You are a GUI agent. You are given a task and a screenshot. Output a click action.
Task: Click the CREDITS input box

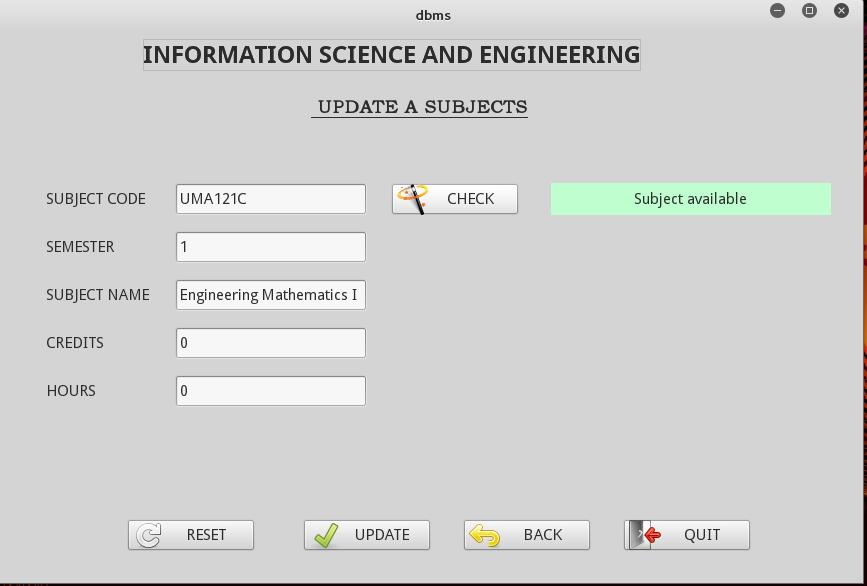click(x=271, y=343)
